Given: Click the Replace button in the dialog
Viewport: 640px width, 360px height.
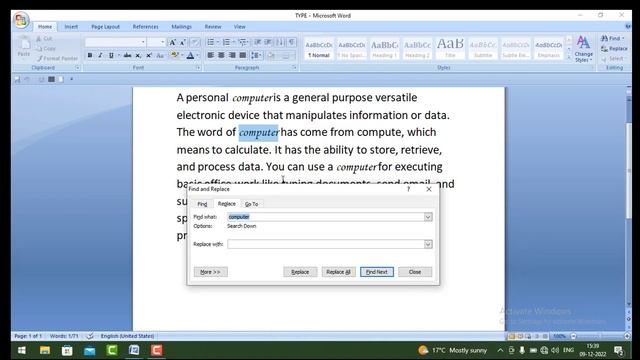Looking at the screenshot, I should point(300,272).
